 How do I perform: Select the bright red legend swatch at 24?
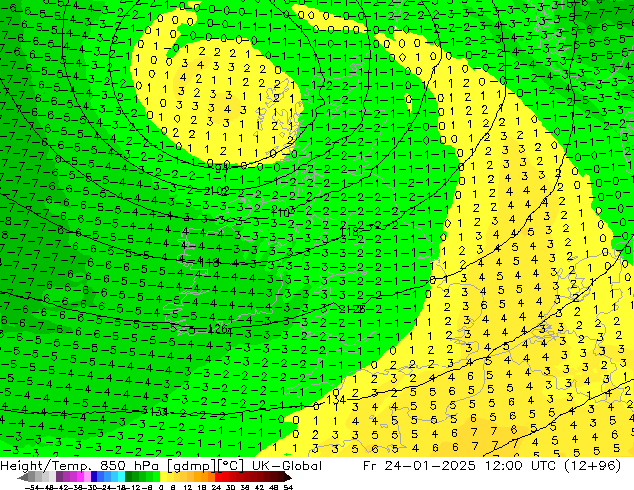click(218, 476)
